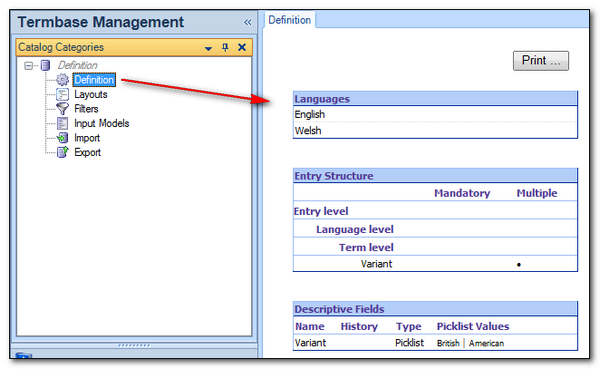Collapse the Definition termbase root node
This screenshot has height=369, width=600.
(28, 66)
